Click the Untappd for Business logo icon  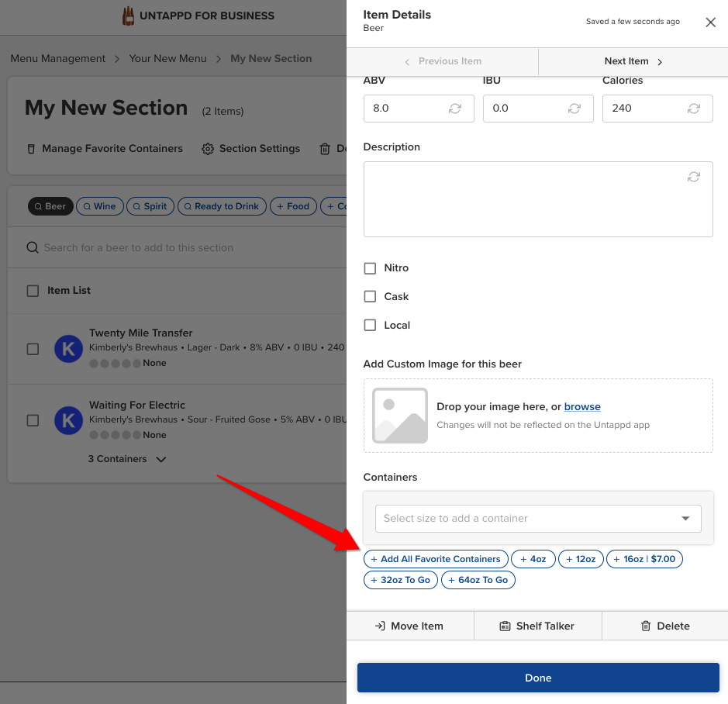click(x=128, y=16)
